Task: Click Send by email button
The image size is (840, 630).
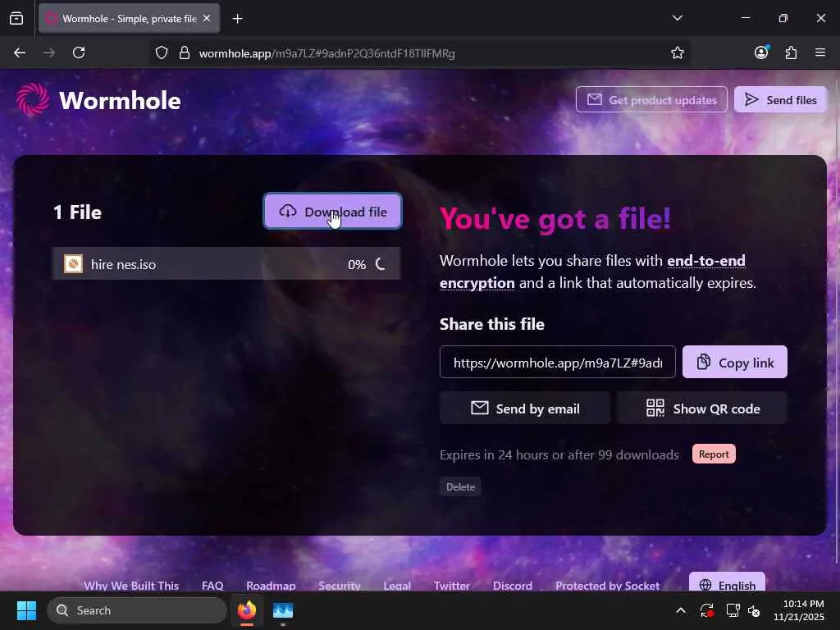Action: pos(524,409)
